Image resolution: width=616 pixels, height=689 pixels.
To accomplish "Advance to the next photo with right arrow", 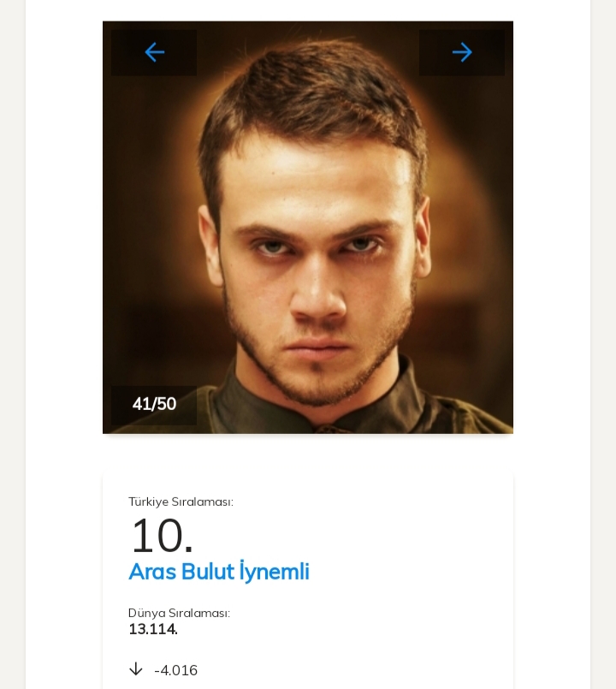I will pyautogui.click(x=462, y=53).
